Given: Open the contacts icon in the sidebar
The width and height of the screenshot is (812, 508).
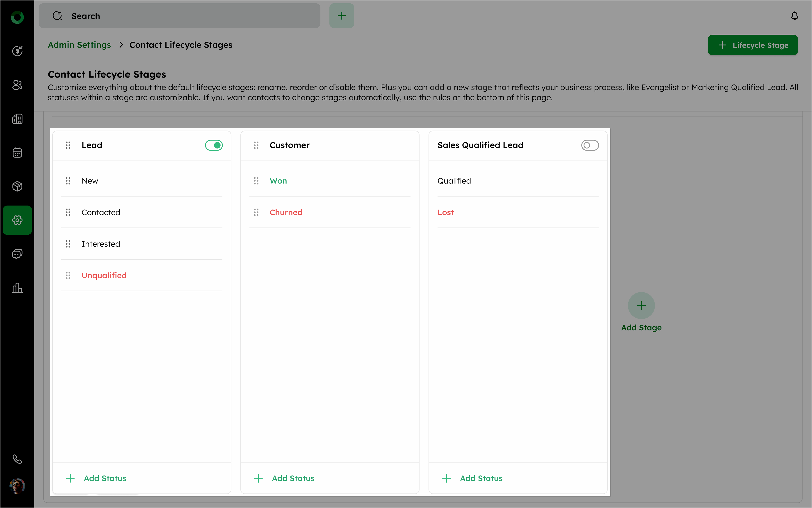Looking at the screenshot, I should tap(17, 85).
